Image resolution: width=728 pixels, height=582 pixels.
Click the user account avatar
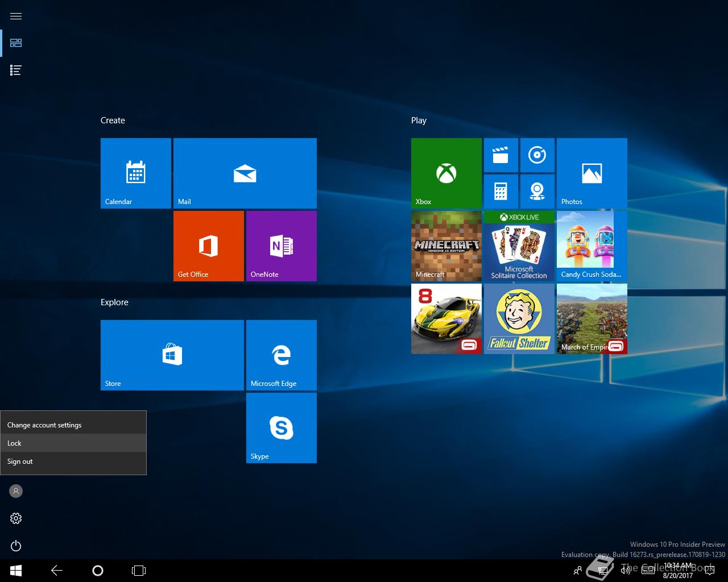coord(16,491)
